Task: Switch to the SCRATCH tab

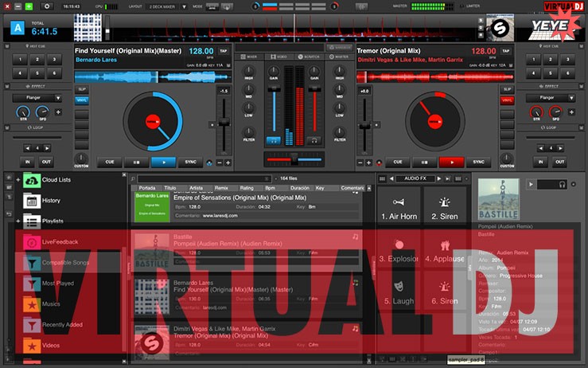Action: (309, 57)
